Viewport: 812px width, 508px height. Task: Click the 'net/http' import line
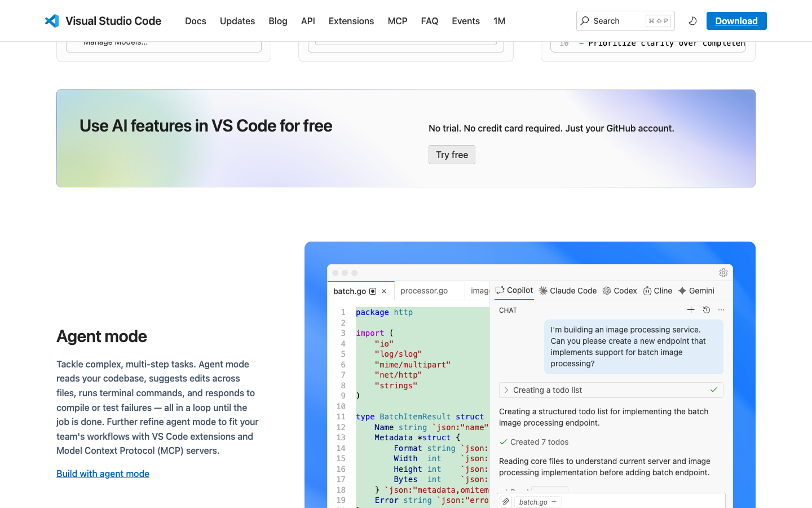pyautogui.click(x=398, y=375)
